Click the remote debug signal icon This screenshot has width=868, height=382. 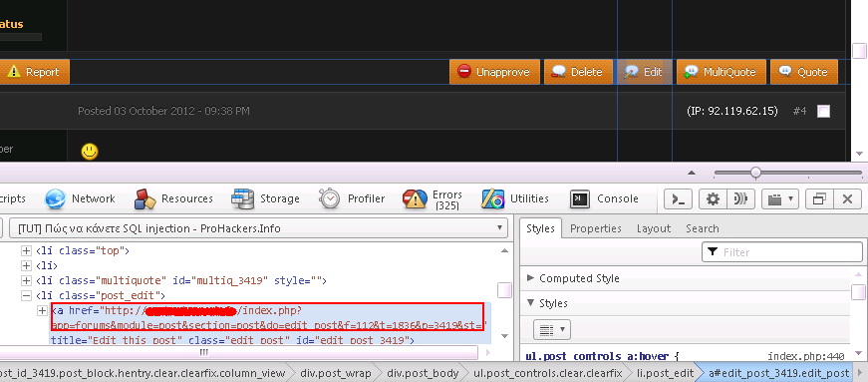(740, 198)
